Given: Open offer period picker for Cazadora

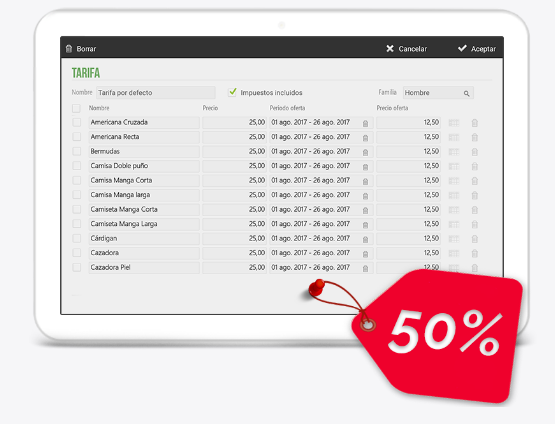Looking at the screenshot, I should coord(321,253).
